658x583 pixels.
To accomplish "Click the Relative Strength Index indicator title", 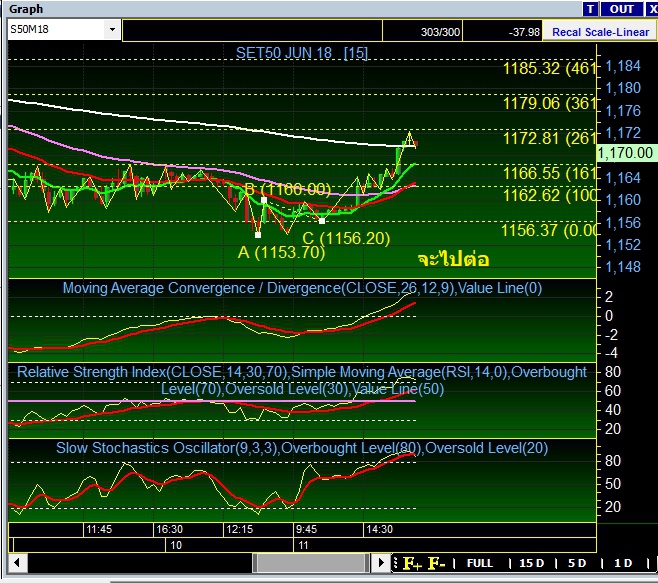I will pyautogui.click(x=302, y=380).
